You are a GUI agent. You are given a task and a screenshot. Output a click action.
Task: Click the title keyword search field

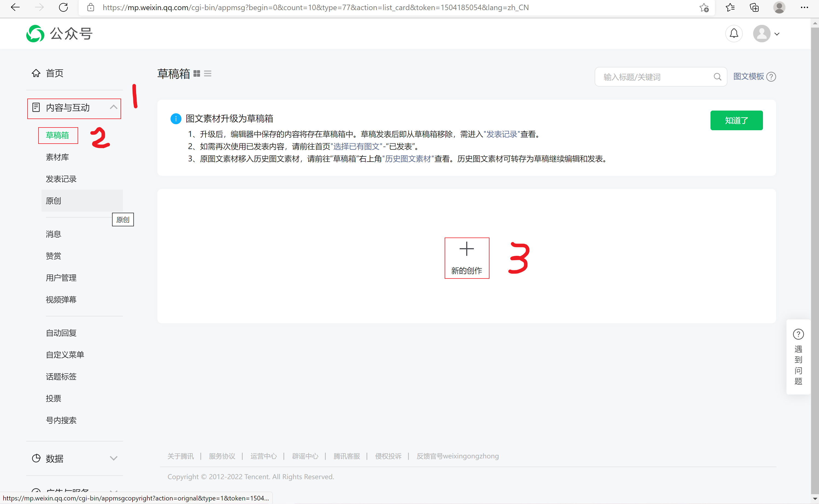point(654,77)
